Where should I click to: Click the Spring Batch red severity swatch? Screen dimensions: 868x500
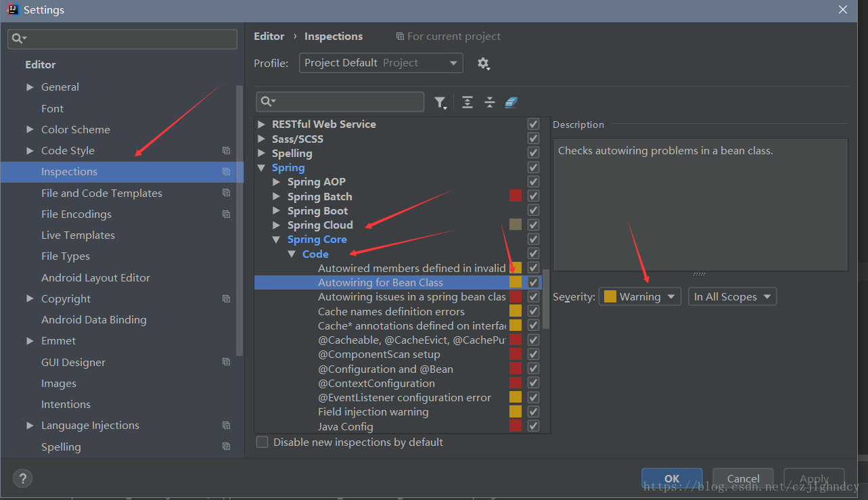click(516, 196)
